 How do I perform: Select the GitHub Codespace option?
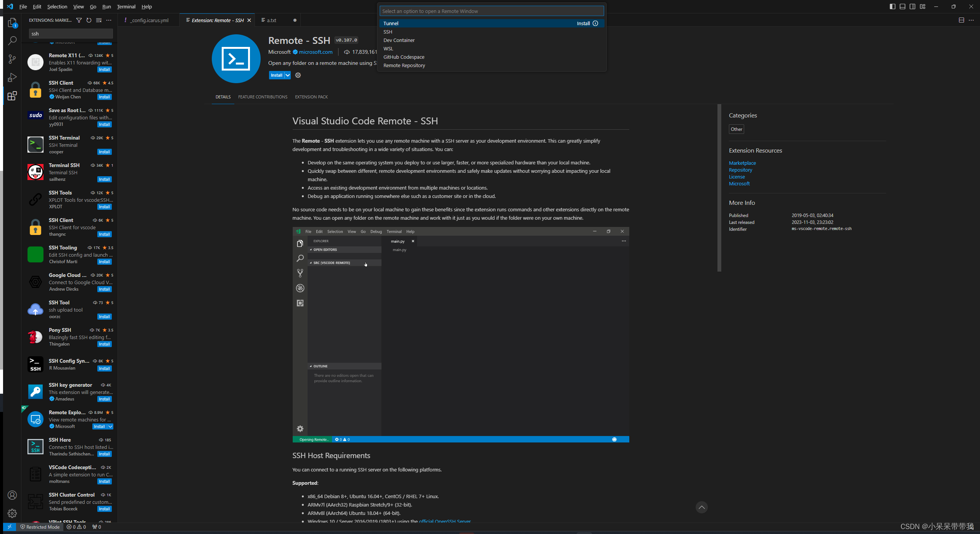coord(492,57)
